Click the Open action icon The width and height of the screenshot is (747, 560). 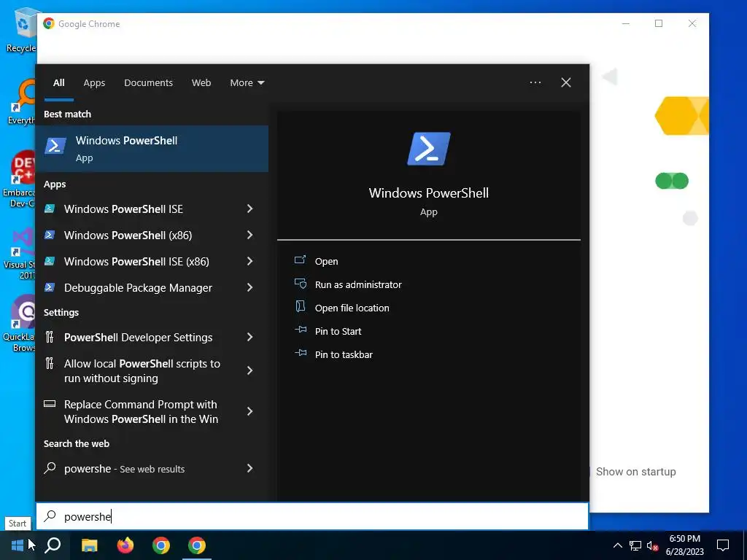click(300, 260)
